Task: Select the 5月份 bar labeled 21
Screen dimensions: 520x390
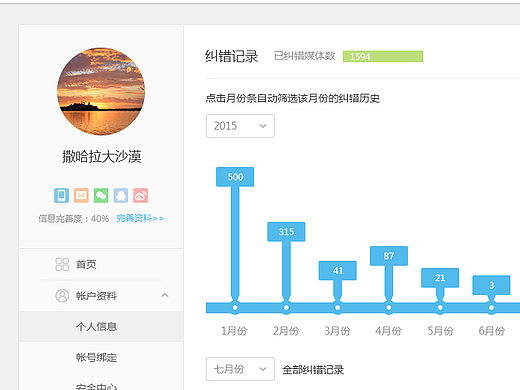Action: 440,278
